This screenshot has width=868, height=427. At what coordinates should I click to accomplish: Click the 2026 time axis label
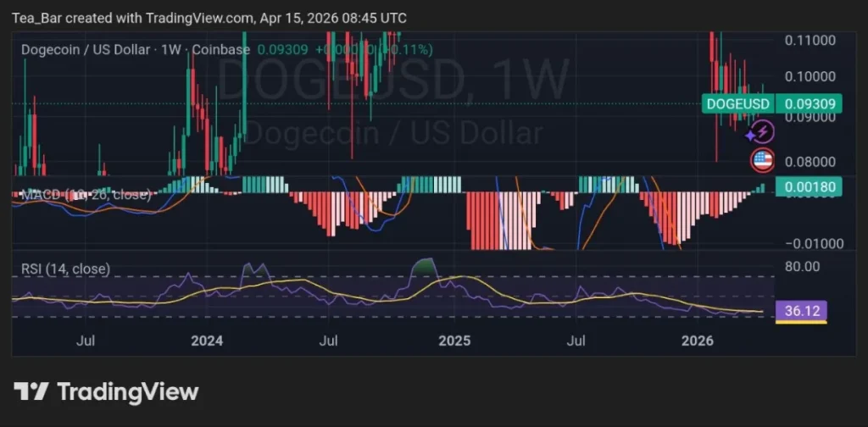[698, 341]
